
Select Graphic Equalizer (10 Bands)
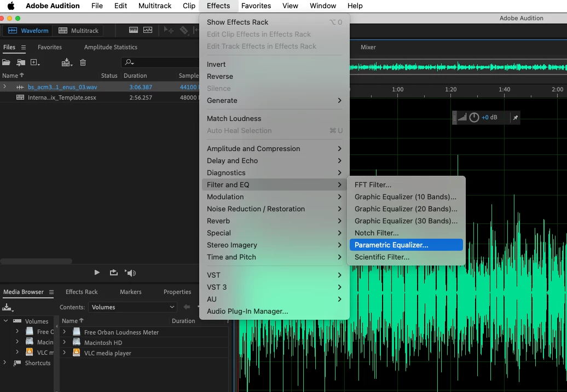406,197
